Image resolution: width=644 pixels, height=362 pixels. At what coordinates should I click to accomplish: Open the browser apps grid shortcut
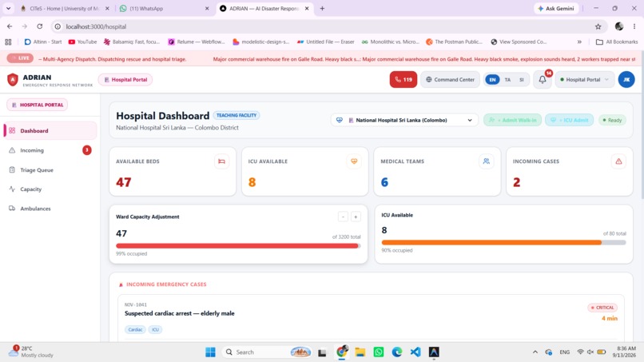(8, 42)
